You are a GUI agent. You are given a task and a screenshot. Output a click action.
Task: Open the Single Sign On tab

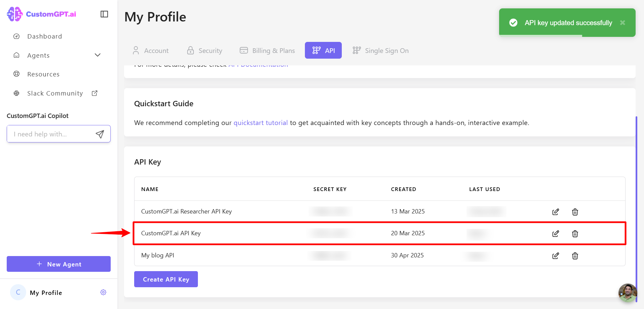tap(381, 51)
